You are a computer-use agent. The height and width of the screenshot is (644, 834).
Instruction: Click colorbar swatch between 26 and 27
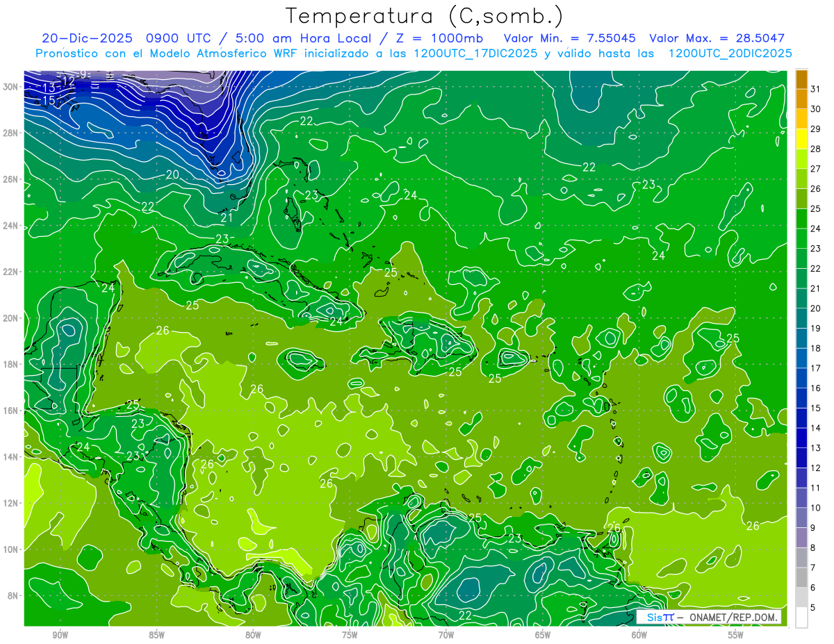801,179
